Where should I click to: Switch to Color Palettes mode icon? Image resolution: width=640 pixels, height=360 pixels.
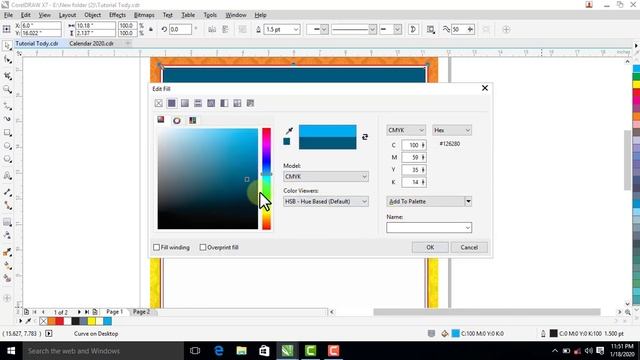pyautogui.click(x=192, y=120)
